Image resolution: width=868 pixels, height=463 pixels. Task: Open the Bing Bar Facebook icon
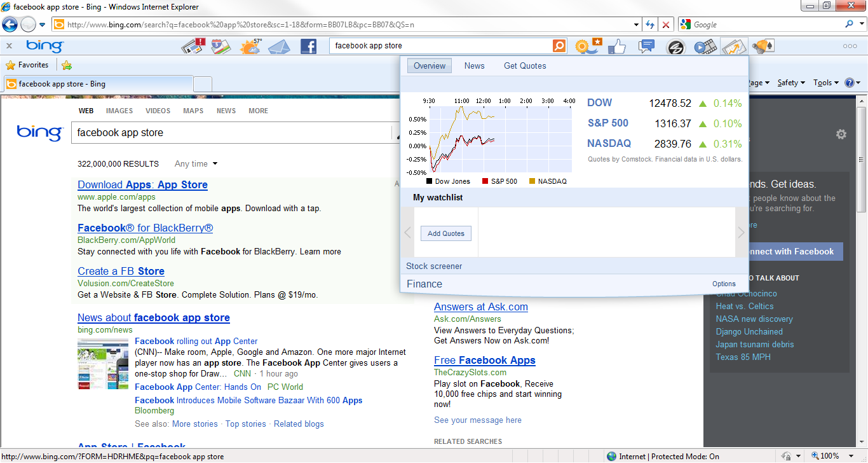(309, 46)
